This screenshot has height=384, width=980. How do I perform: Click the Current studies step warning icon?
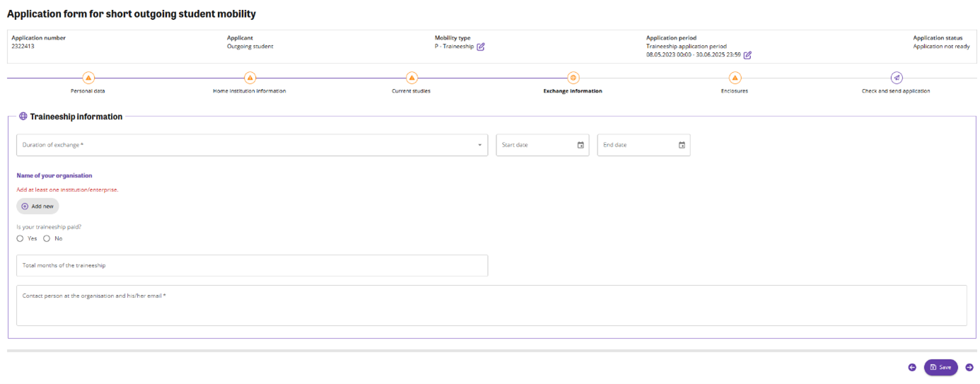pyautogui.click(x=412, y=78)
